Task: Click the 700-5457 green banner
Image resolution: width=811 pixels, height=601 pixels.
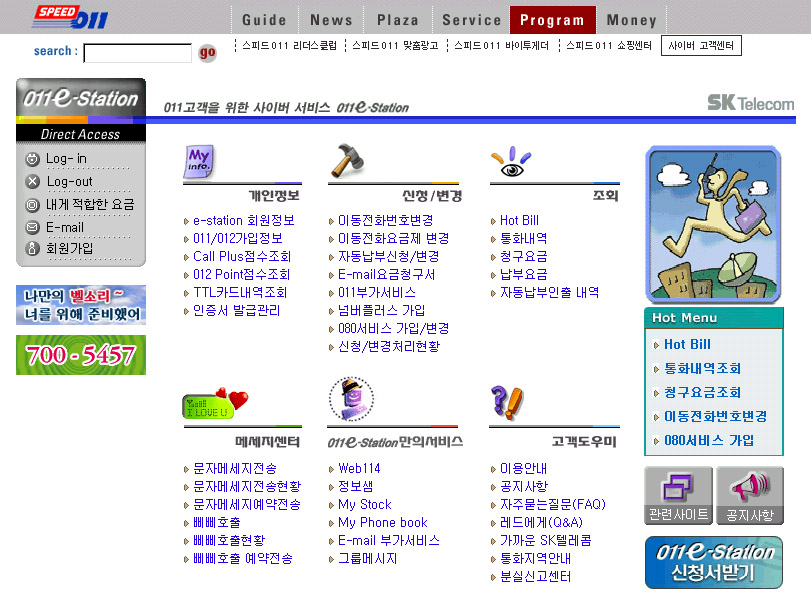Action: point(81,355)
